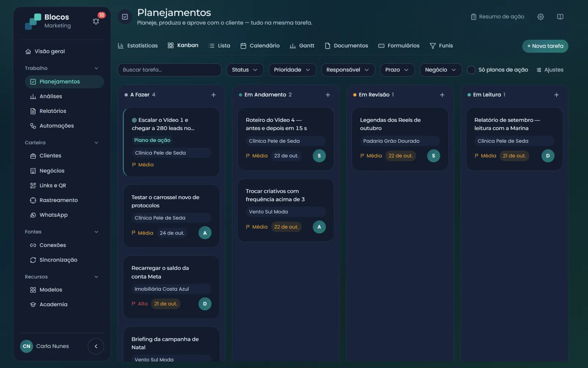Collapse the Fontes sidebar section

tap(96, 232)
